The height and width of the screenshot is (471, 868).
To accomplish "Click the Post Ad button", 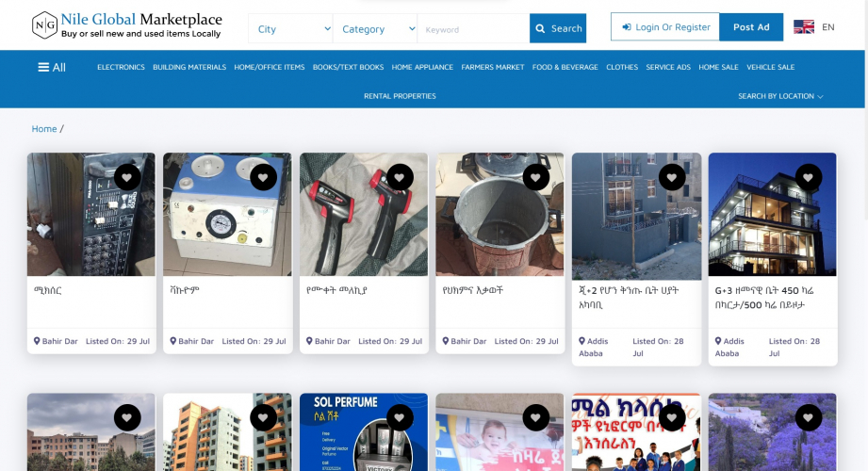I will tap(751, 27).
